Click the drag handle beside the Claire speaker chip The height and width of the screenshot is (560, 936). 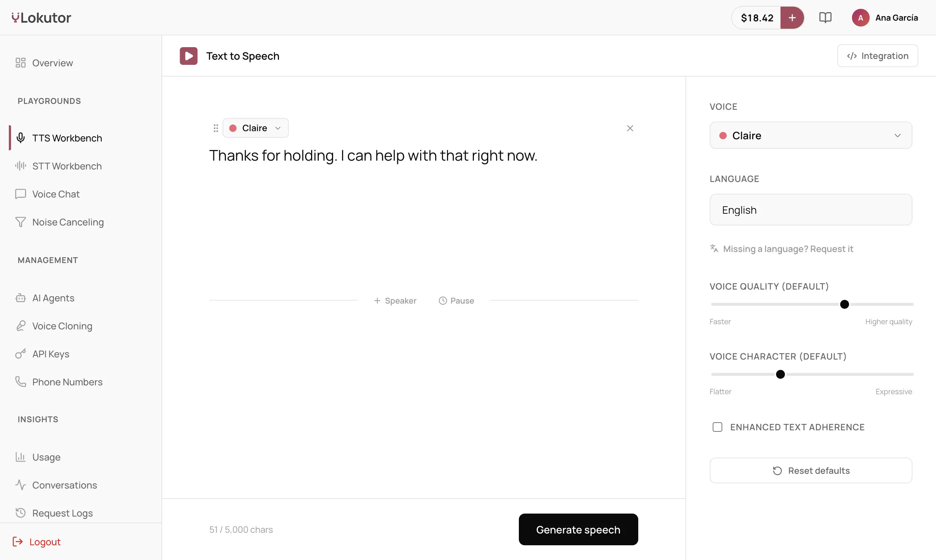pos(216,128)
